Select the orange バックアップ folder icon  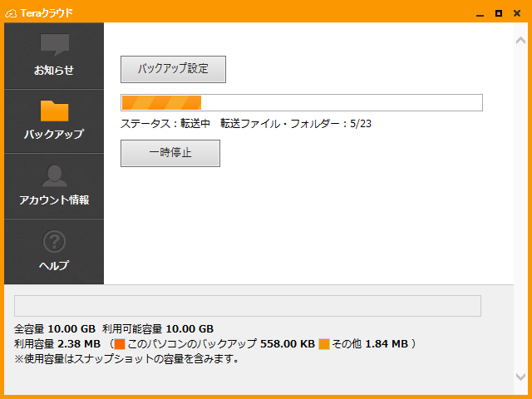(54, 111)
